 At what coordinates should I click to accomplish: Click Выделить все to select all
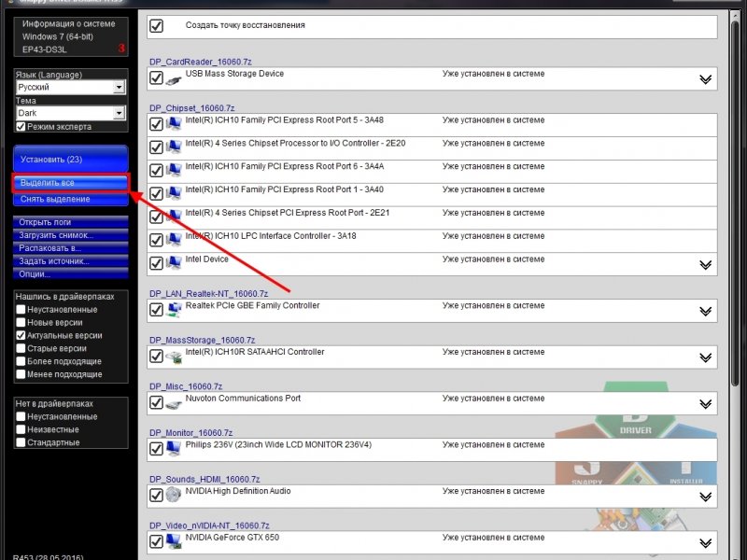coord(71,183)
